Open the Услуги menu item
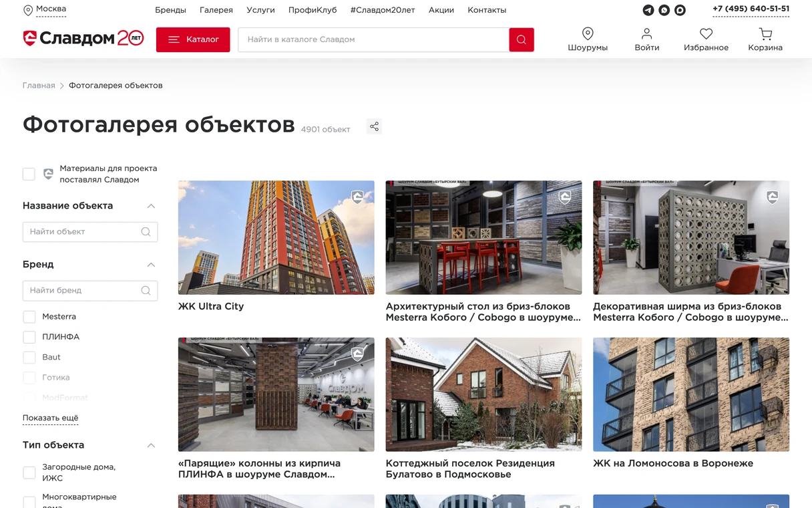This screenshot has width=812, height=508. point(260,10)
